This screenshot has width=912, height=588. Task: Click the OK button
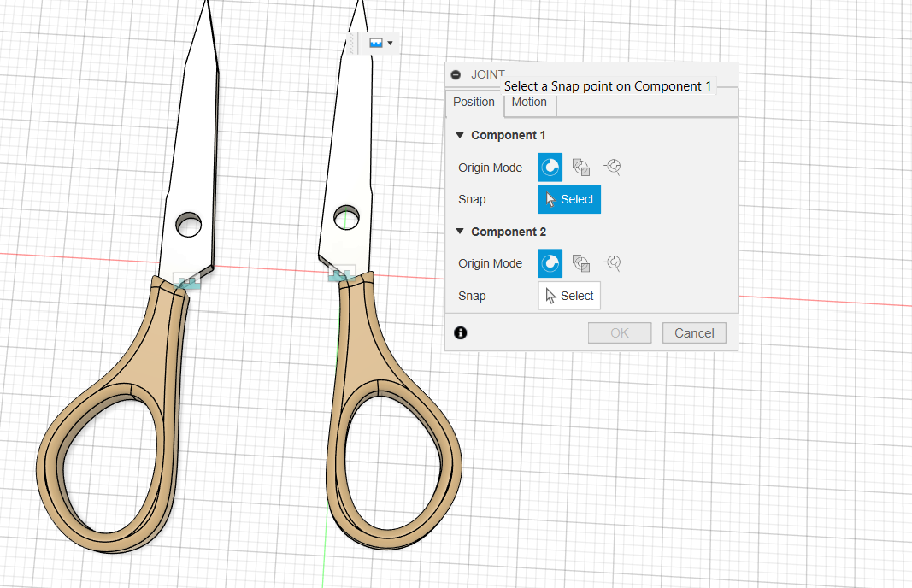[620, 333]
